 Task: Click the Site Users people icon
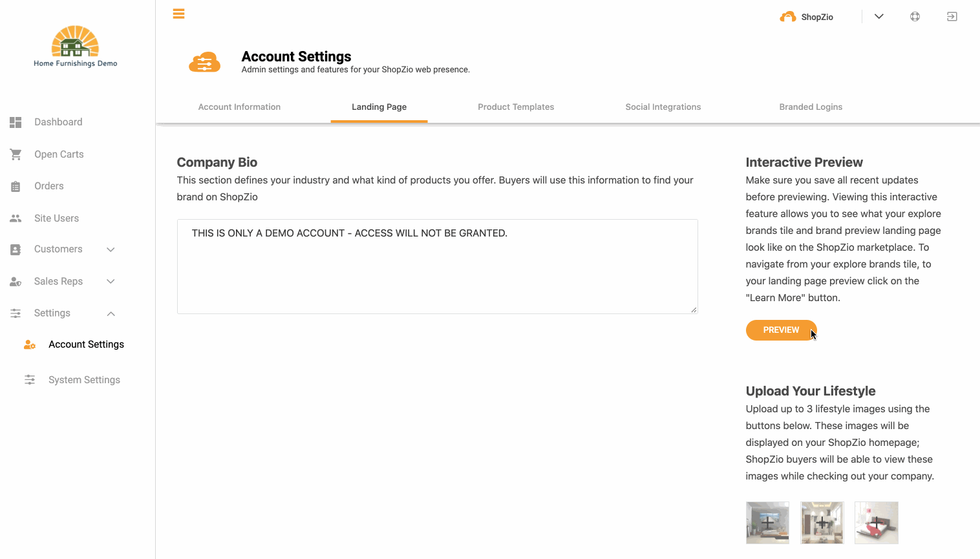coord(16,218)
